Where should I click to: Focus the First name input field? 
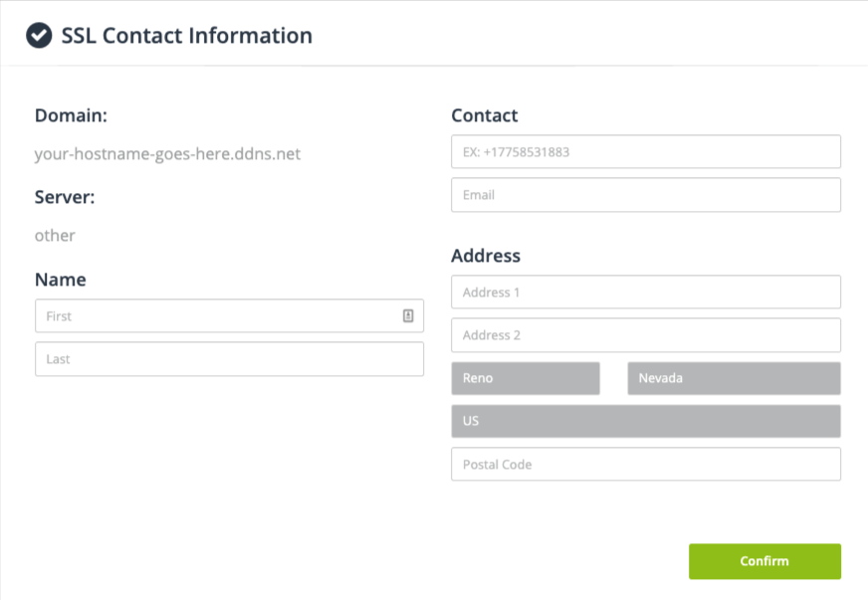tap(229, 316)
